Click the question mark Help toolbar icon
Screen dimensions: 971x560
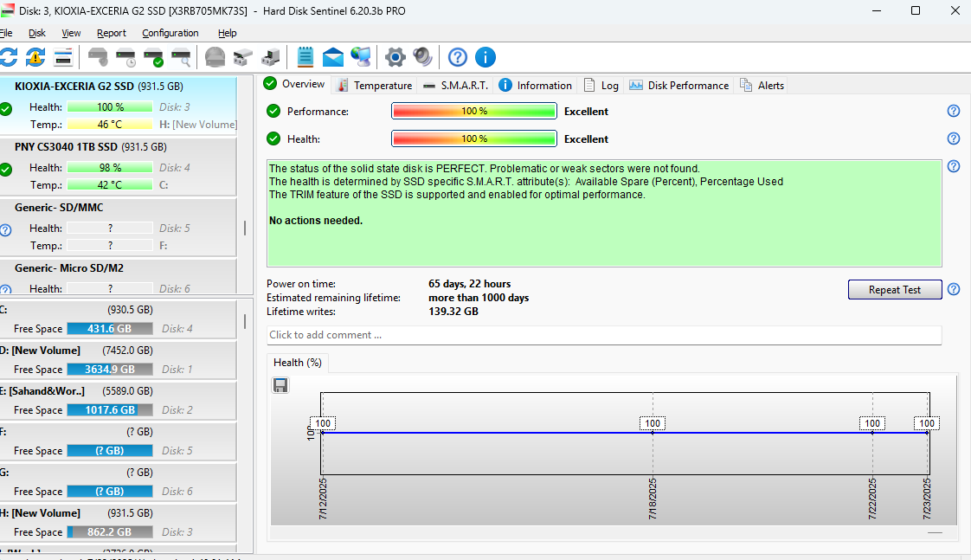(458, 58)
